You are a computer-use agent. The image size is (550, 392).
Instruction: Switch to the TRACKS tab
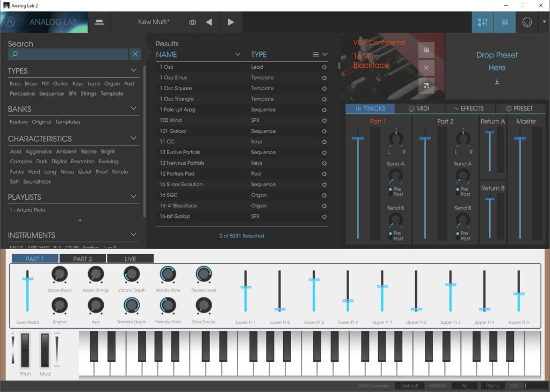point(370,108)
